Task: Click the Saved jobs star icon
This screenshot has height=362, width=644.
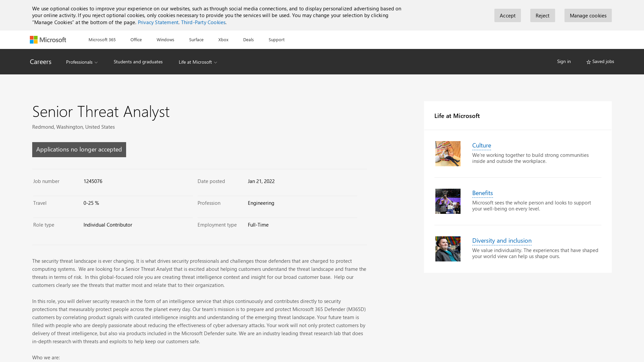Action: tap(588, 62)
